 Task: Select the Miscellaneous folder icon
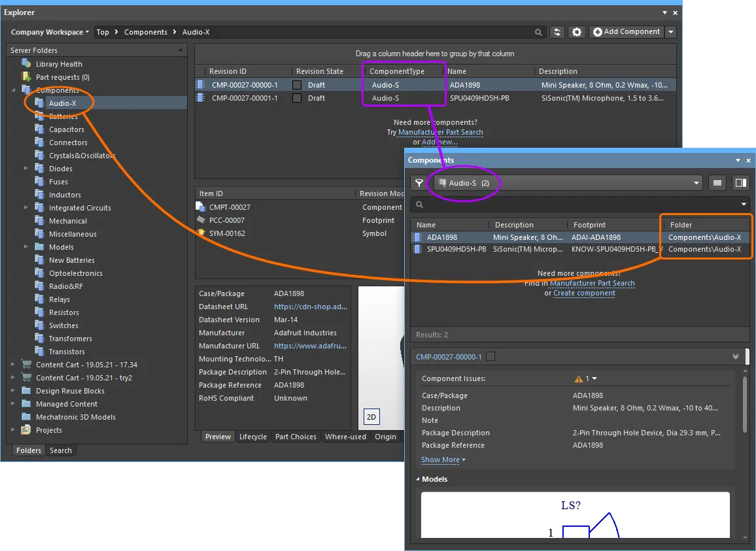tap(39, 233)
